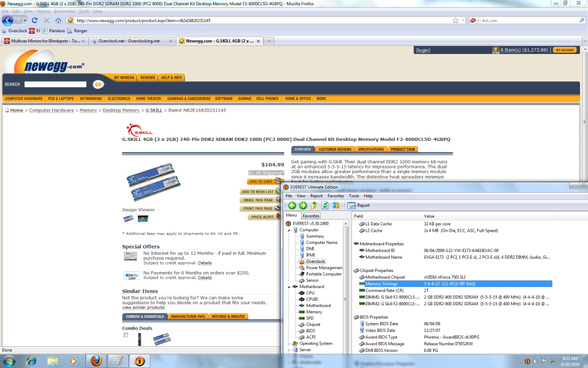Viewport: 588px width, 368px height.
Task: Click the Price Alert button
Action: coord(264,217)
